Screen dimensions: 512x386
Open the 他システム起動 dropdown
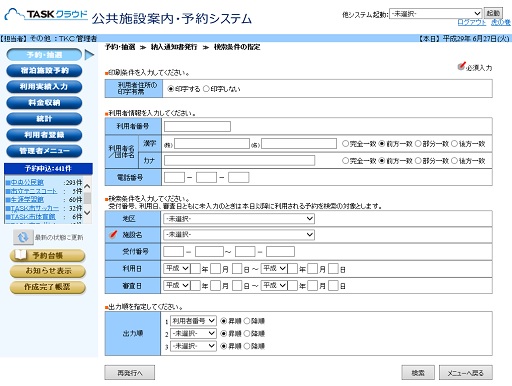[x=436, y=13]
